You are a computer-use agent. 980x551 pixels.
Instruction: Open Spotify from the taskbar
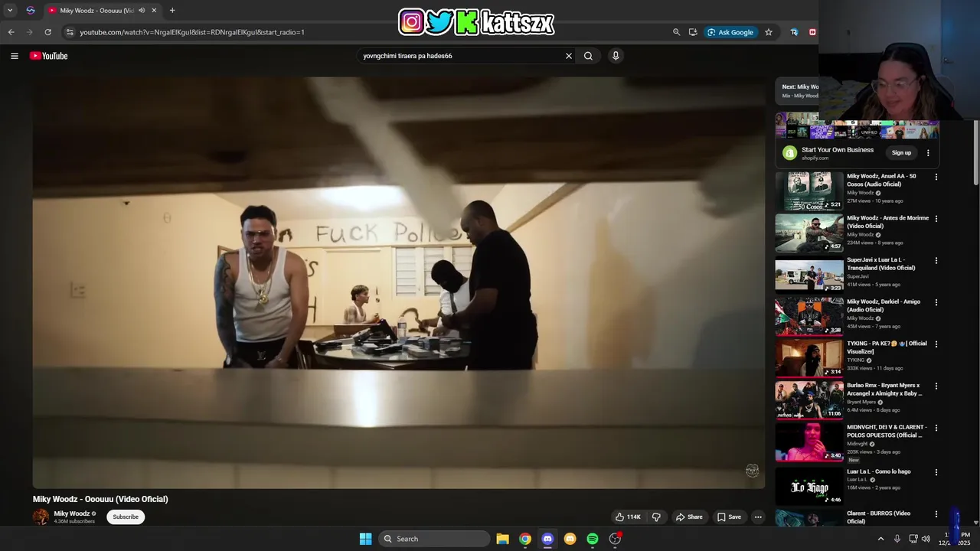point(593,539)
